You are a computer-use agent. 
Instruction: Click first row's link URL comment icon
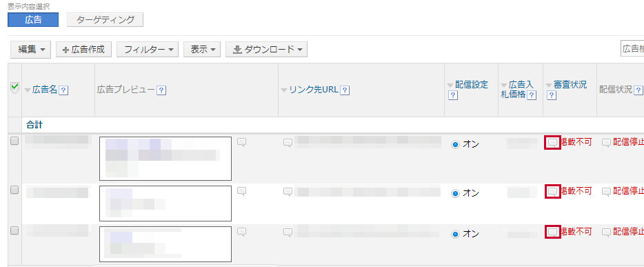[288, 143]
